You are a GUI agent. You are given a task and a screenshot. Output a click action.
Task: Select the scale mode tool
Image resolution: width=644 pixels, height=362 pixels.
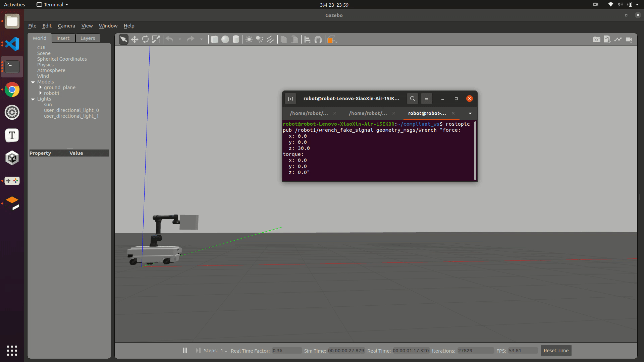click(156, 40)
